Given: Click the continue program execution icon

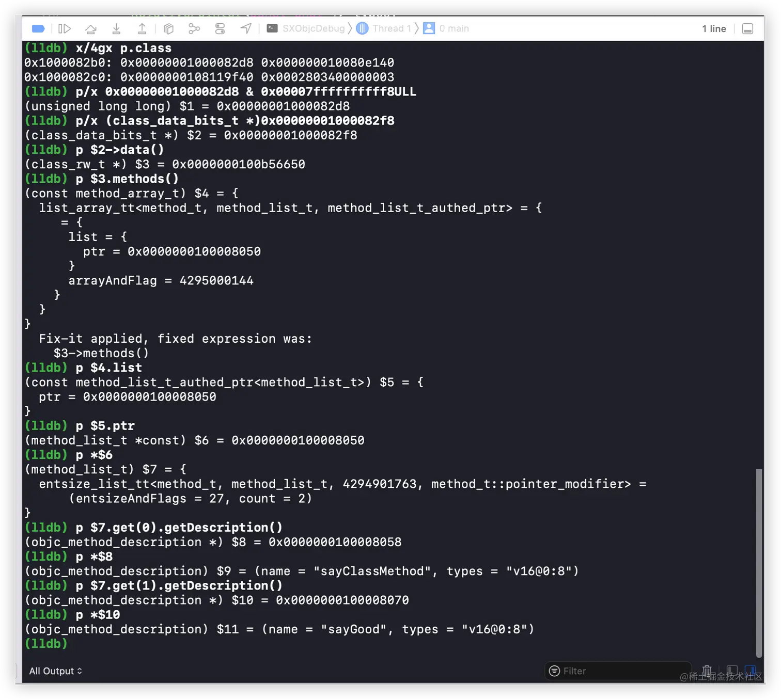Looking at the screenshot, I should coord(65,28).
